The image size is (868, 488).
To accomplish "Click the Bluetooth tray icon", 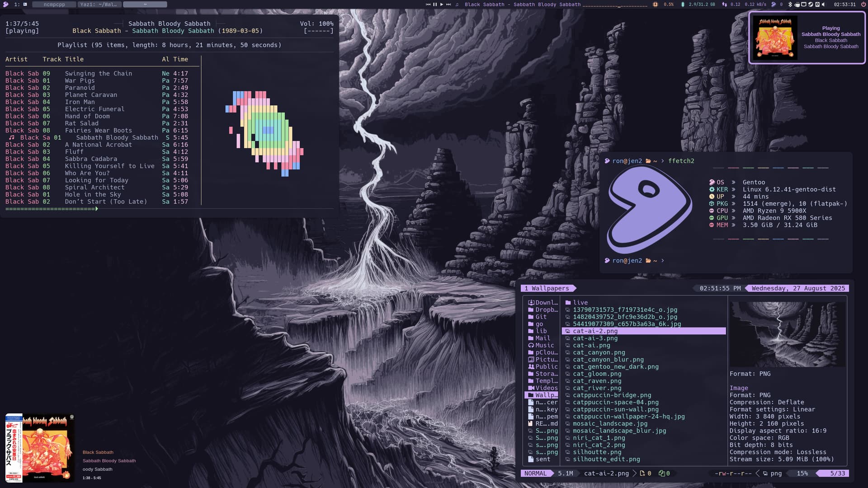I will click(790, 5).
